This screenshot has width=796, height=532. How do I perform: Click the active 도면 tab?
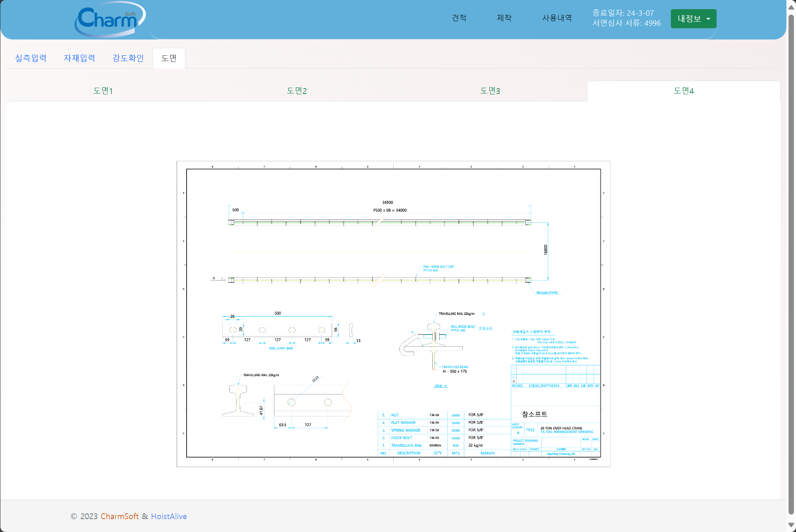[169, 58]
